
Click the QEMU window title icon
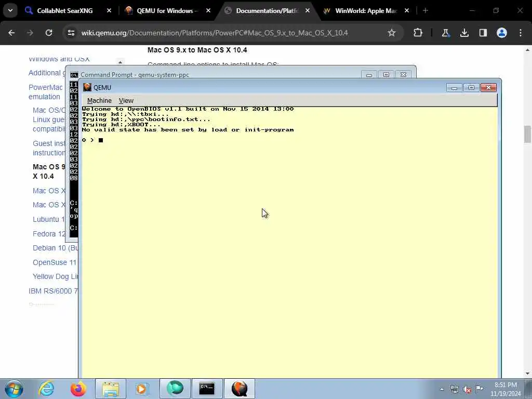(x=87, y=87)
